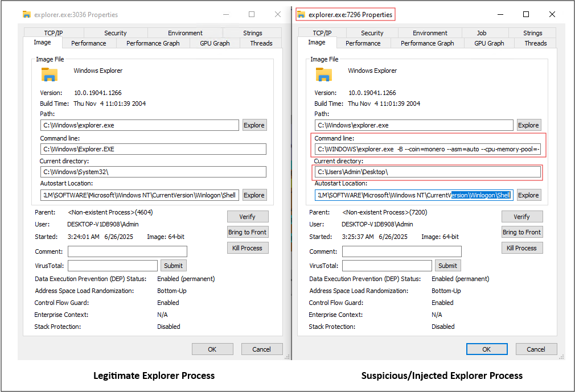575x392 pixels.
Task: Click OK in explorer.exe:3036 Properties
Action: click(x=212, y=349)
